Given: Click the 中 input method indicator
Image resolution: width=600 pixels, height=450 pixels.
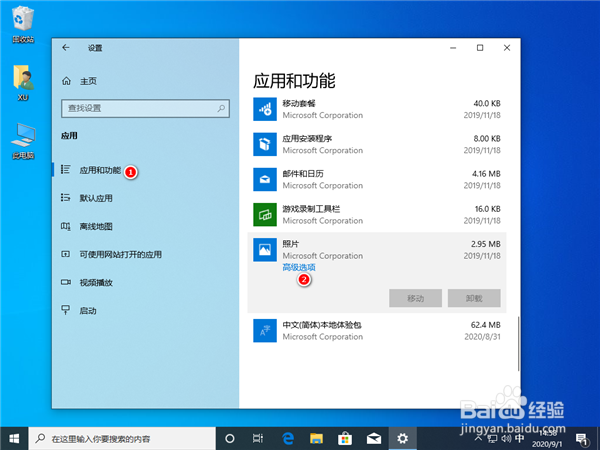Looking at the screenshot, I should (x=520, y=438).
